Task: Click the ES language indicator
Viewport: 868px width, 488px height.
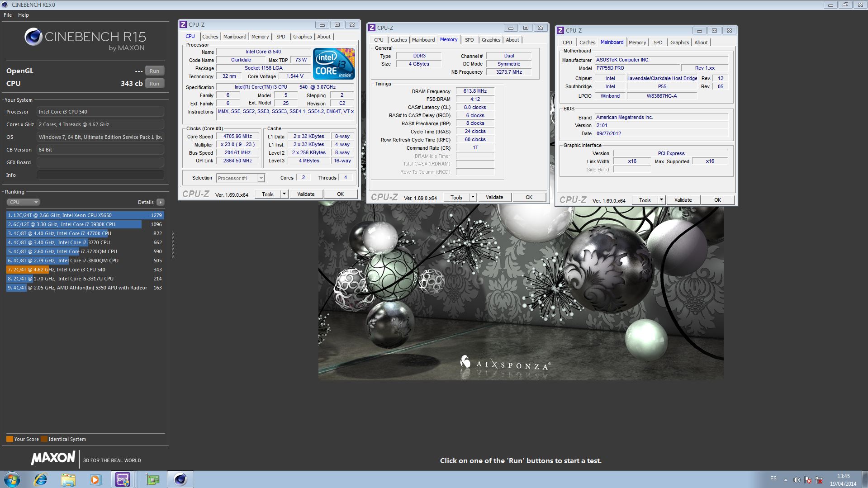Action: [773, 479]
